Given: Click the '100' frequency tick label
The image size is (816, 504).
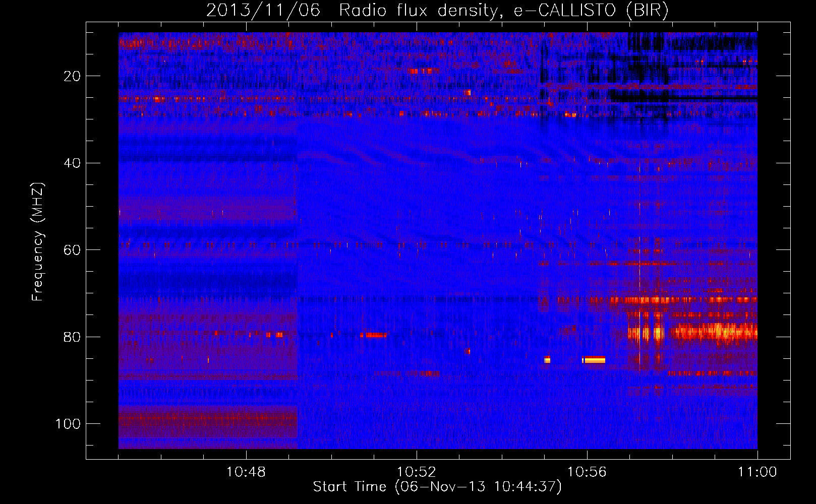Looking at the screenshot, I should [x=68, y=424].
